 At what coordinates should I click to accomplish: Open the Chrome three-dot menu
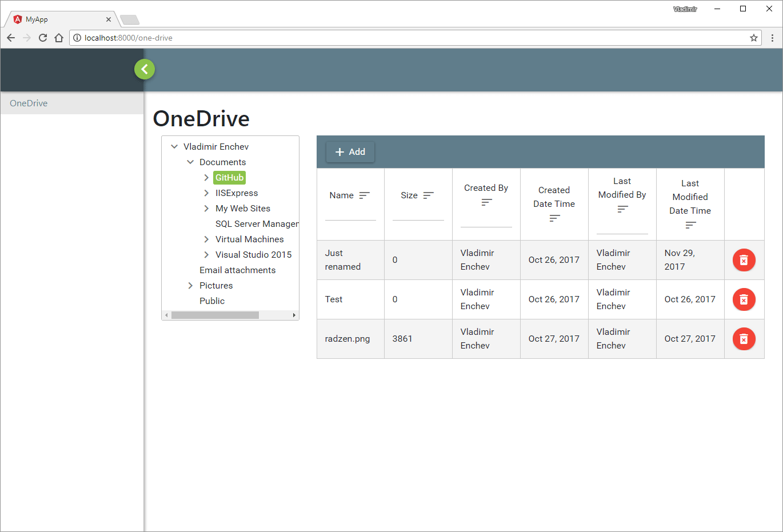[x=772, y=38]
